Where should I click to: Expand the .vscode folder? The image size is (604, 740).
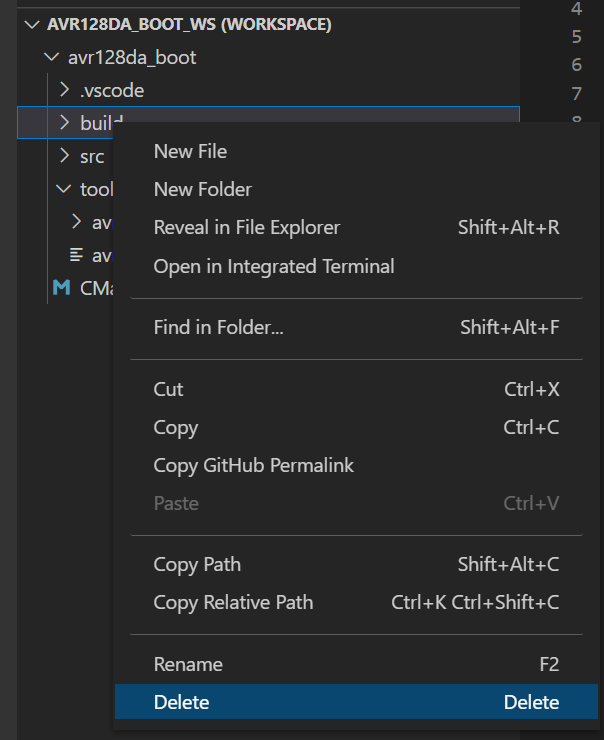point(64,90)
